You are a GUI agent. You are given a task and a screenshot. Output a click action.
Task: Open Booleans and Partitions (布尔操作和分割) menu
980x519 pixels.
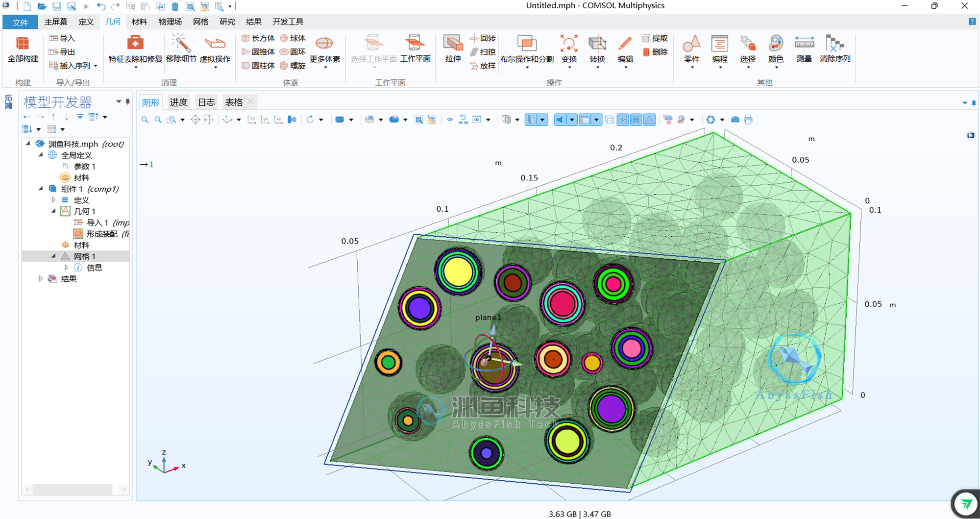click(x=527, y=51)
